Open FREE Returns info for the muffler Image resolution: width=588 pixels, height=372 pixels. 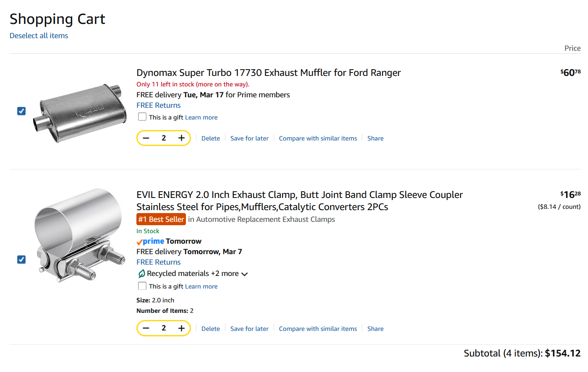pyautogui.click(x=158, y=105)
